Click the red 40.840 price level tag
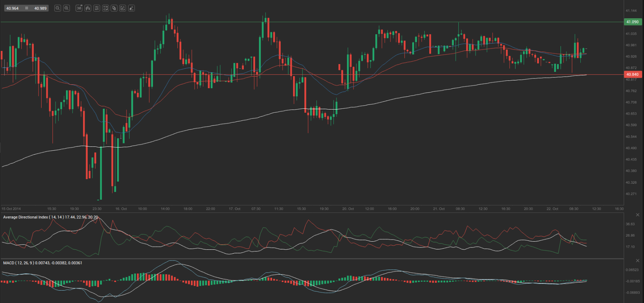 (x=632, y=75)
